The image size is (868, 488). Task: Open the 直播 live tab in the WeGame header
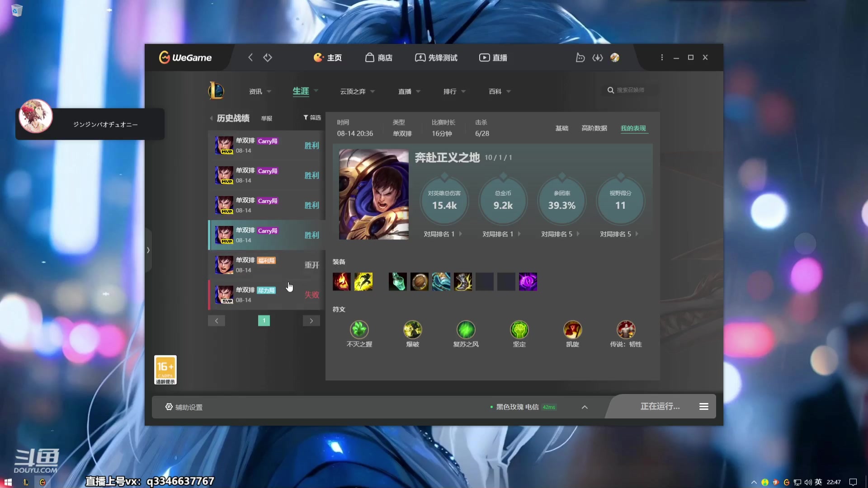pyautogui.click(x=493, y=57)
